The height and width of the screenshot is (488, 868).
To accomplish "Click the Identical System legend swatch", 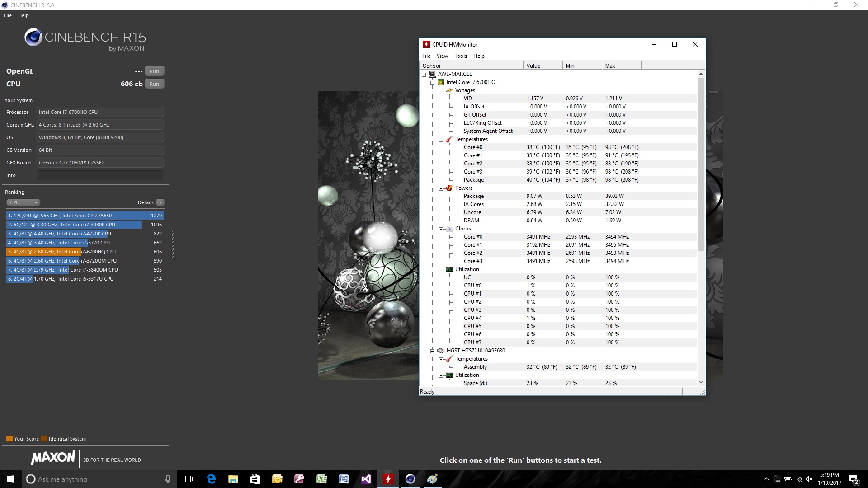I will pos(44,439).
